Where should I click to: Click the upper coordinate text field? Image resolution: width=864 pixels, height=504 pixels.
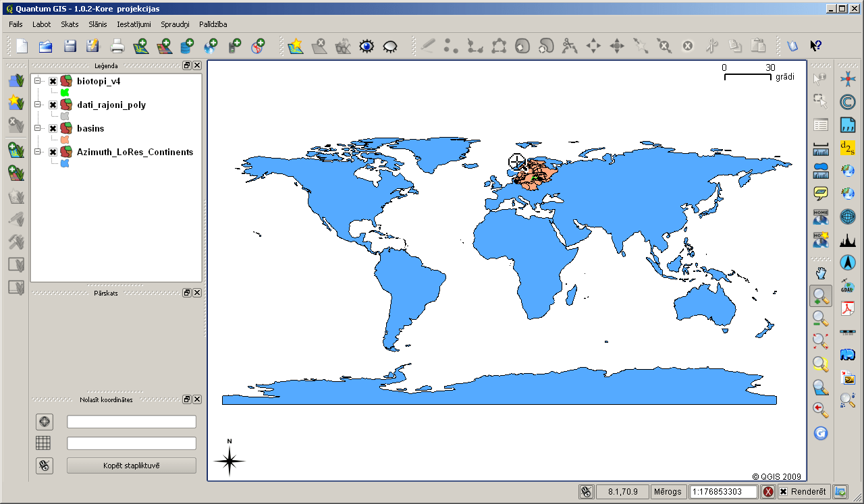[x=132, y=422]
